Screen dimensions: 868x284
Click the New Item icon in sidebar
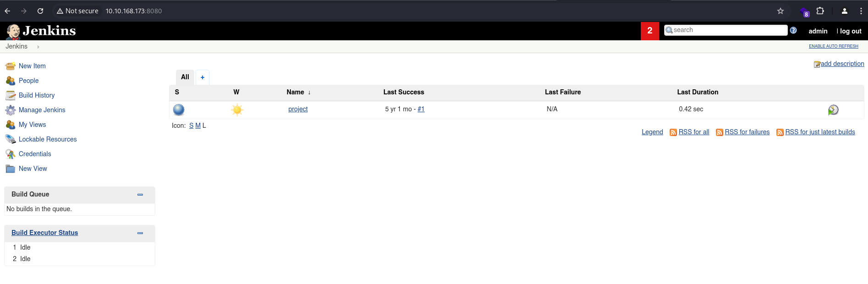point(11,66)
